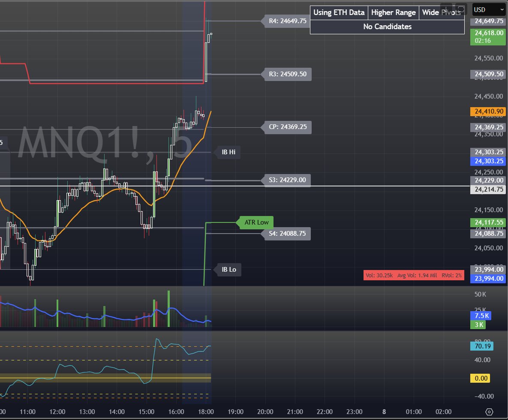Click the maximize pane icon beside the USD selector

click(x=461, y=9)
